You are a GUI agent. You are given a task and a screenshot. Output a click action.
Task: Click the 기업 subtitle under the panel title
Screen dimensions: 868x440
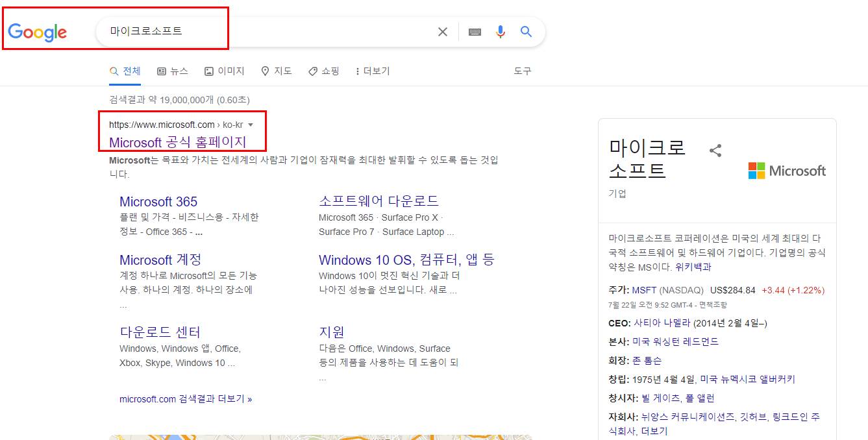(x=617, y=193)
